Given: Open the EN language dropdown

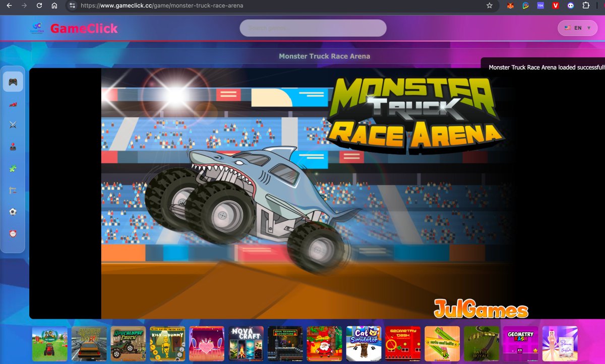Looking at the screenshot, I should [x=577, y=28].
